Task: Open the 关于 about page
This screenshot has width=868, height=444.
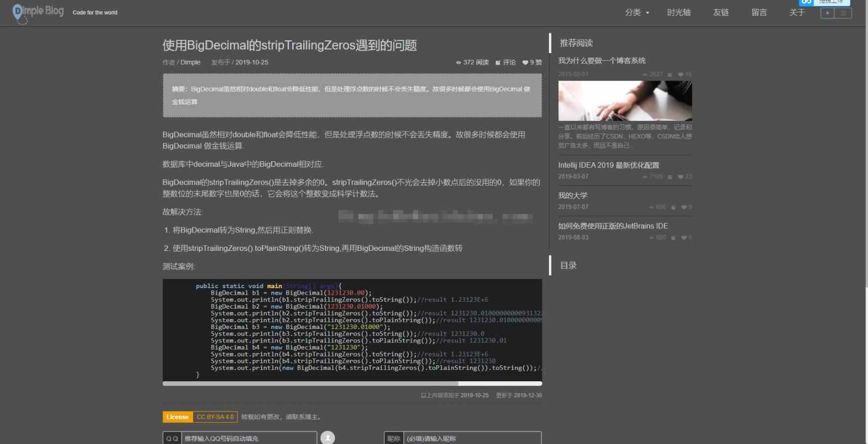Action: coord(797,12)
